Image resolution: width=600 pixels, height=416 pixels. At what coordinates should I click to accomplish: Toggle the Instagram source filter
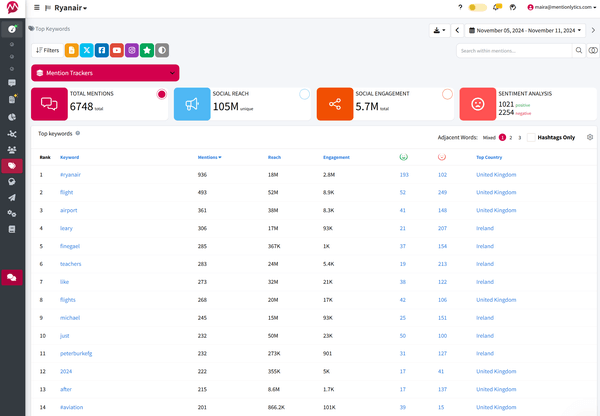[132, 50]
